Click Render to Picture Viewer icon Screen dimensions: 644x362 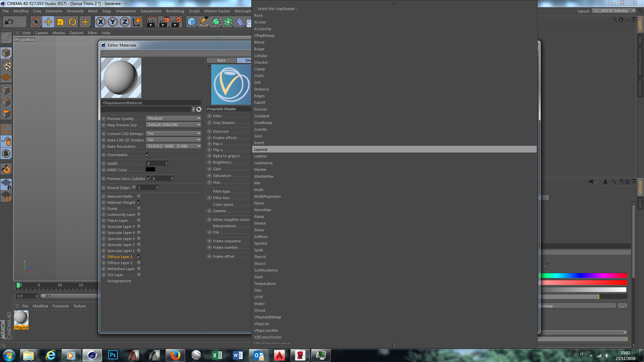point(164,22)
